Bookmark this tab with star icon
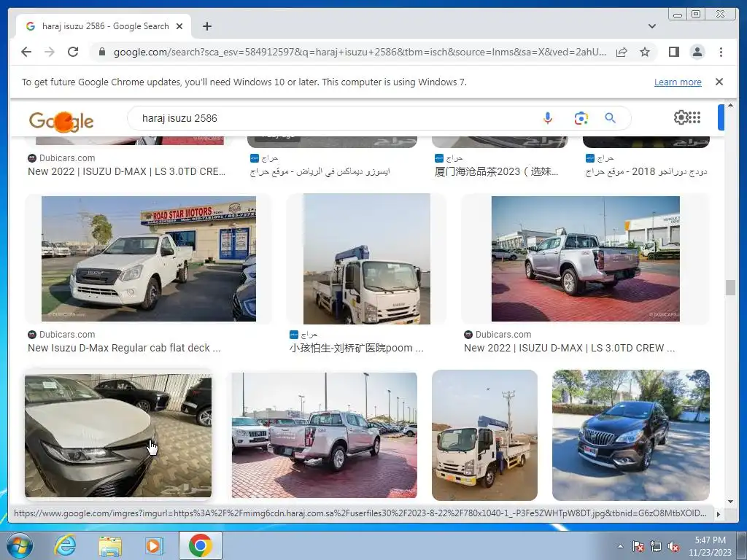The image size is (747, 560). 645,52
